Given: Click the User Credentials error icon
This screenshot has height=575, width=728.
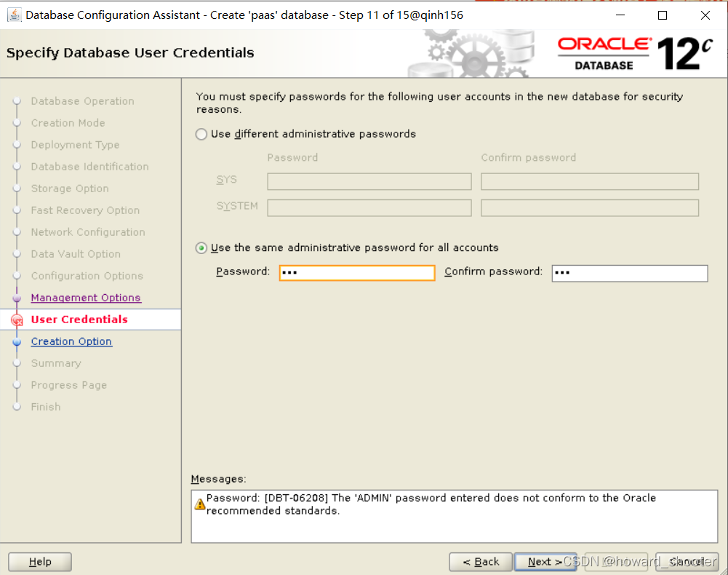Looking at the screenshot, I should (17, 319).
